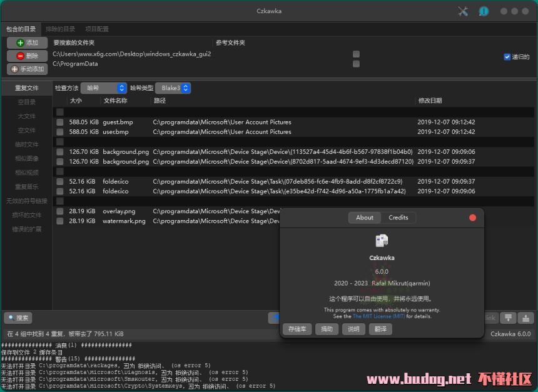This screenshot has height=392, width=538.
Task: Click the last icon button in the bottom bar
Action: click(x=525, y=318)
